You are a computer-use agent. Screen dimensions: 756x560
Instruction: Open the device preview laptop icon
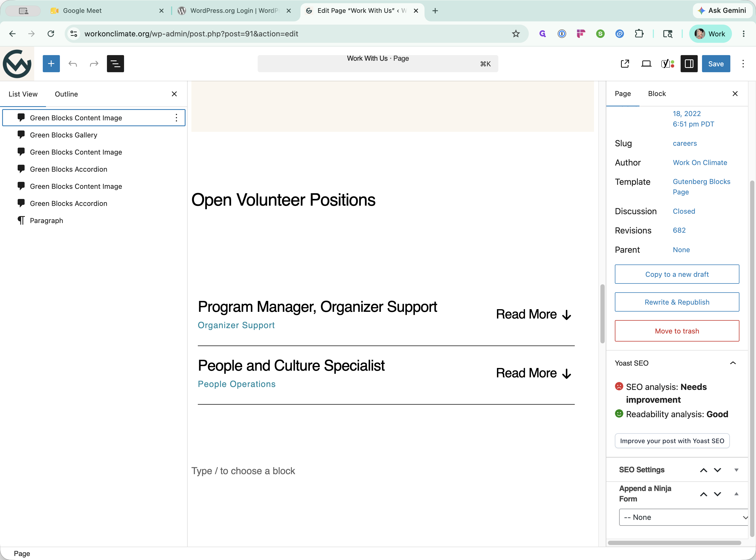click(x=646, y=64)
